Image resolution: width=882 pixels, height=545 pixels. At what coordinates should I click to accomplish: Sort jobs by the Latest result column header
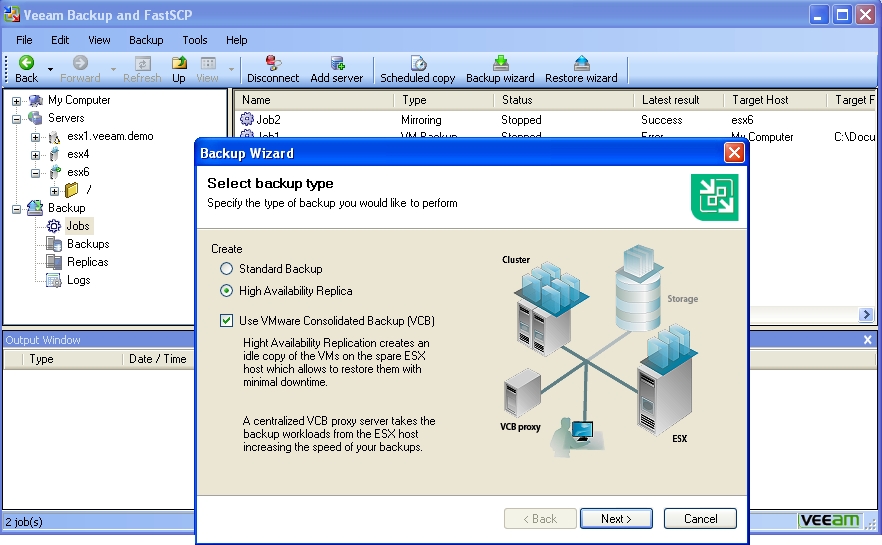click(x=679, y=100)
